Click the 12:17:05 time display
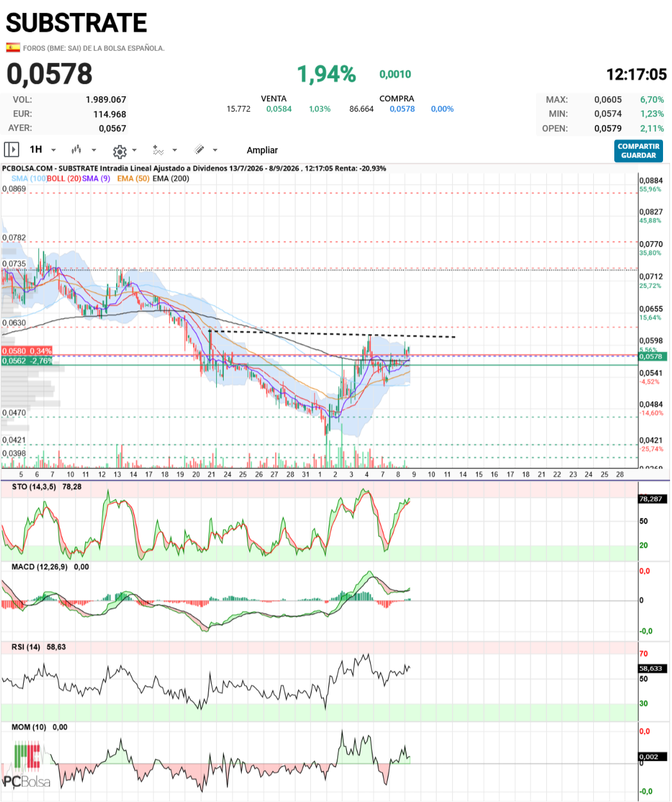 coord(637,74)
